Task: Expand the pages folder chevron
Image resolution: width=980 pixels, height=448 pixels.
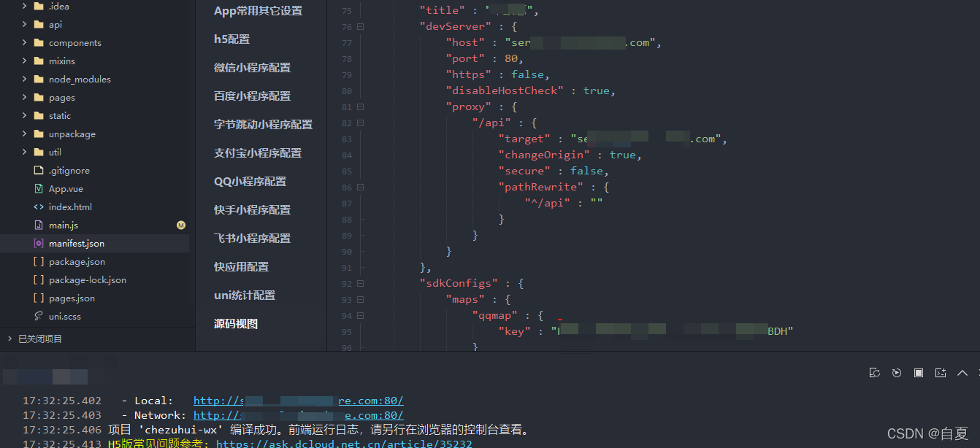Action: click(x=24, y=98)
